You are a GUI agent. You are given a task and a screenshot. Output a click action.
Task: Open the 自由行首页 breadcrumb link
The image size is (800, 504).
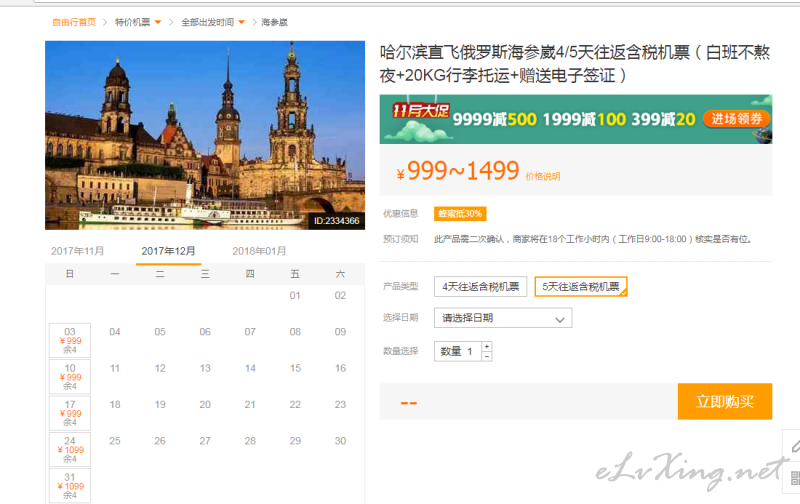point(74,22)
